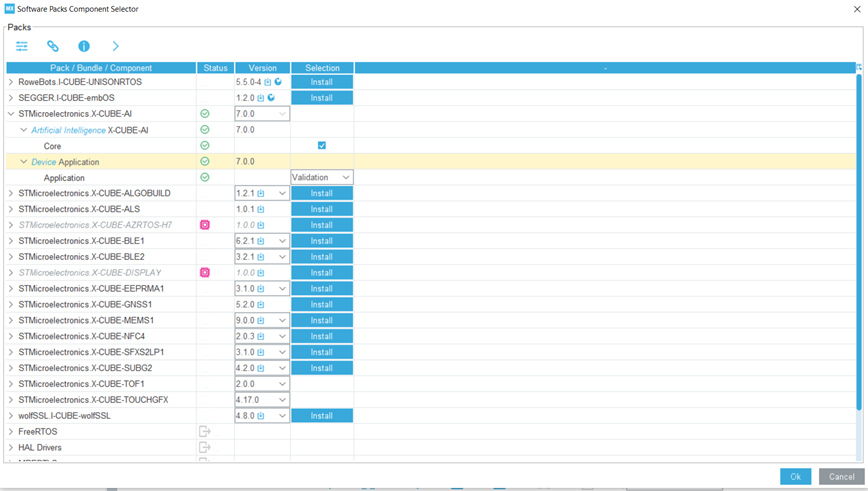
Task: Toggle the Core component checkbox
Action: (322, 146)
